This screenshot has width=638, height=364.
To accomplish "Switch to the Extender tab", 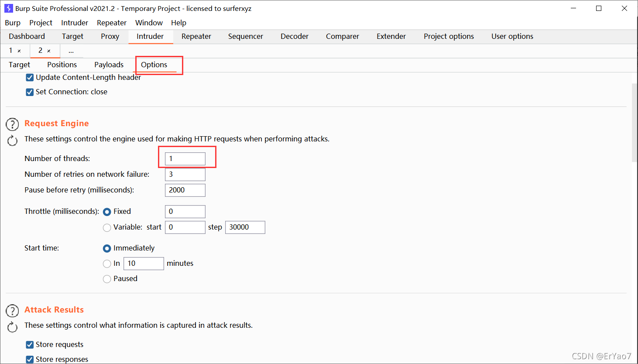I will (391, 37).
